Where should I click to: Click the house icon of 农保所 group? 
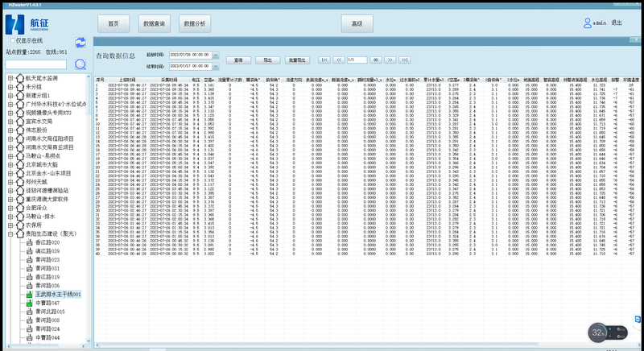(x=19, y=225)
